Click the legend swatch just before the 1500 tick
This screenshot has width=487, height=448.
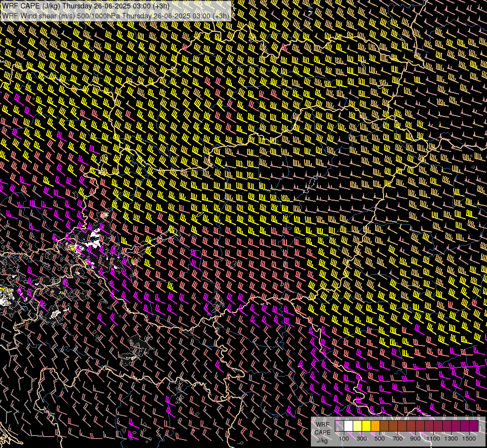tap(465, 426)
